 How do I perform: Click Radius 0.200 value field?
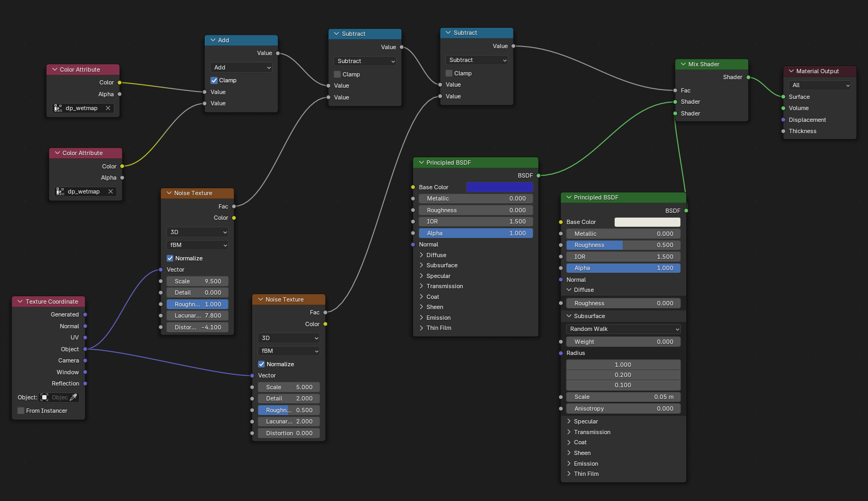[x=623, y=375]
